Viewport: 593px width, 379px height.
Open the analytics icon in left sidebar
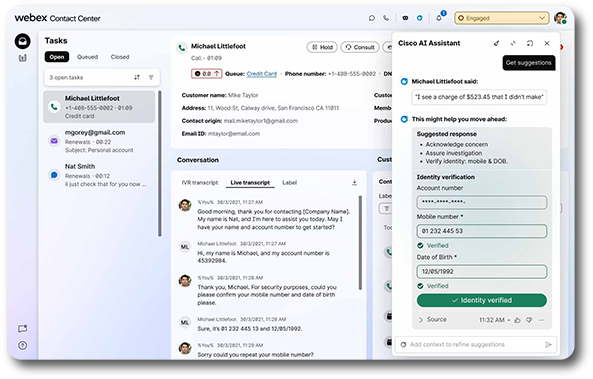[23, 58]
